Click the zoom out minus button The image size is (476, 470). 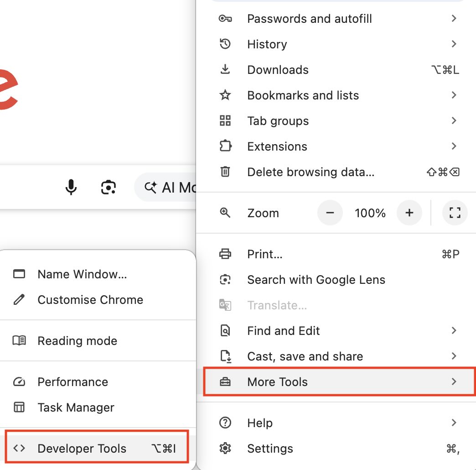pos(330,213)
